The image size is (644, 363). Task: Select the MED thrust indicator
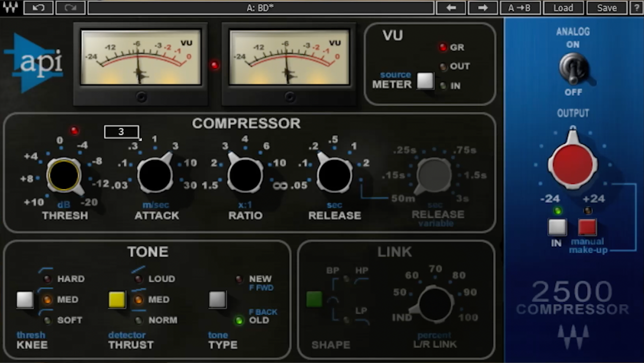pos(139,300)
